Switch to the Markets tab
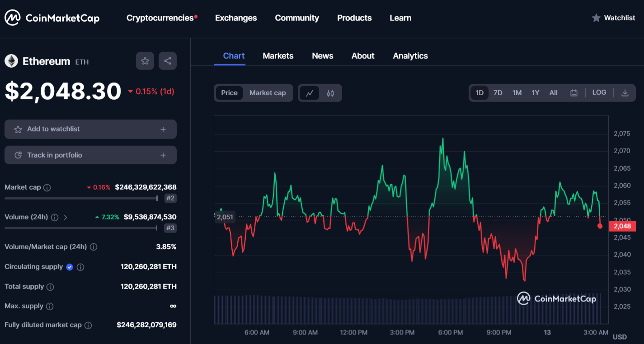Screen dimensions: 644x344 click(278, 56)
